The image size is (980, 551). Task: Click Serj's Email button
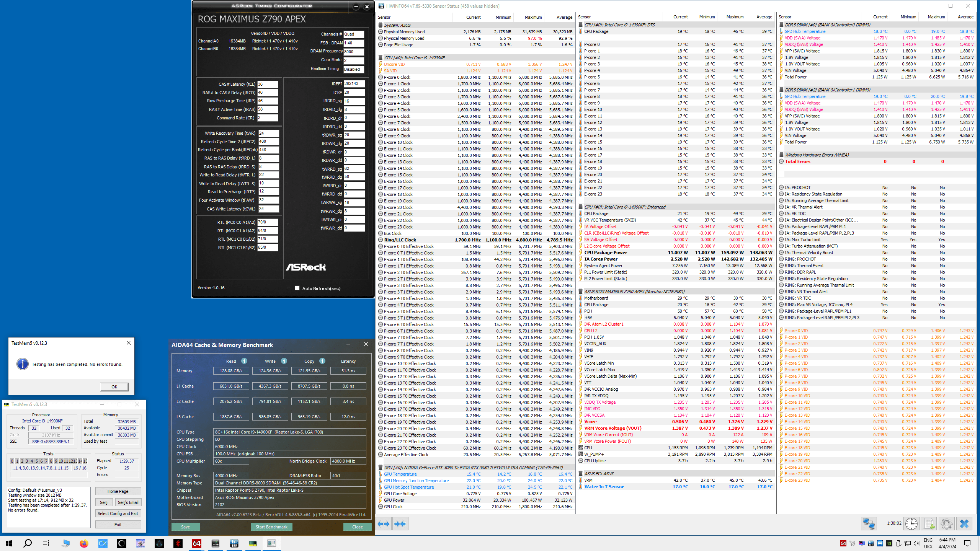click(128, 502)
